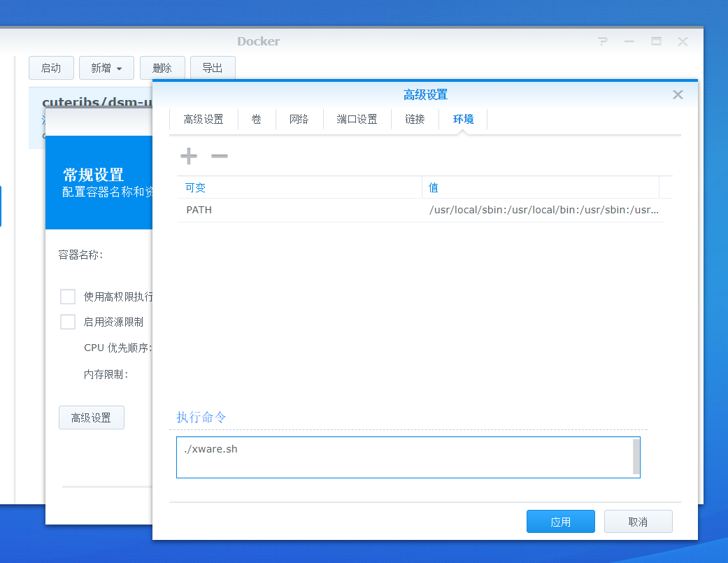Toggle 启用资源限制 checkbox

[x=68, y=322]
